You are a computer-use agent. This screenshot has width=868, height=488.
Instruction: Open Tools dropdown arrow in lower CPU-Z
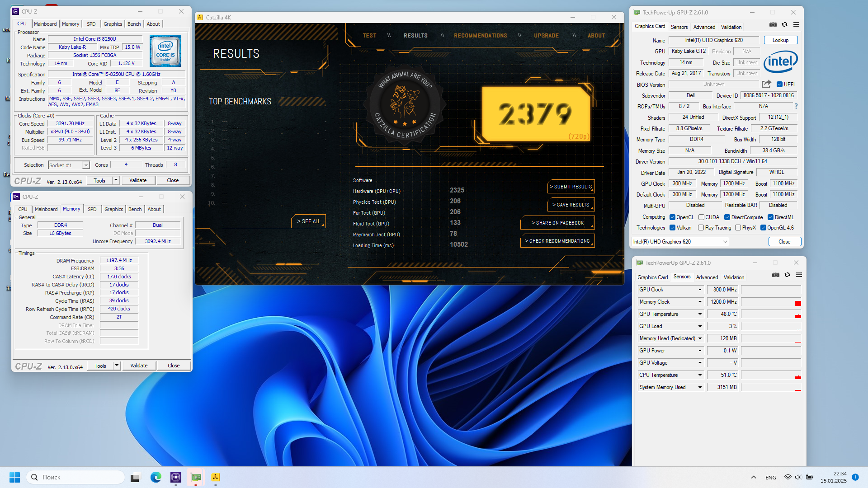coord(117,366)
